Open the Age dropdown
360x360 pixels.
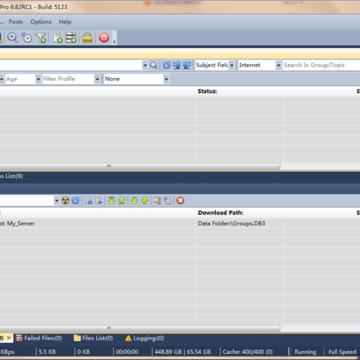pos(38,79)
